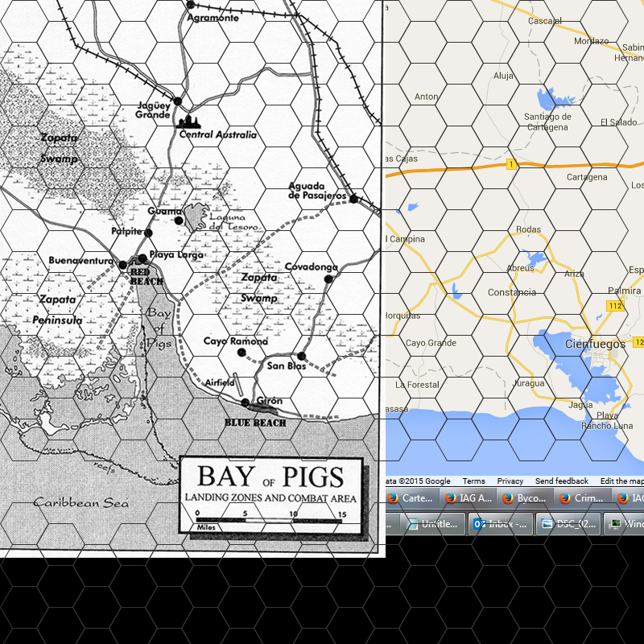Click the BAY OF PIGS legend title

point(270,477)
